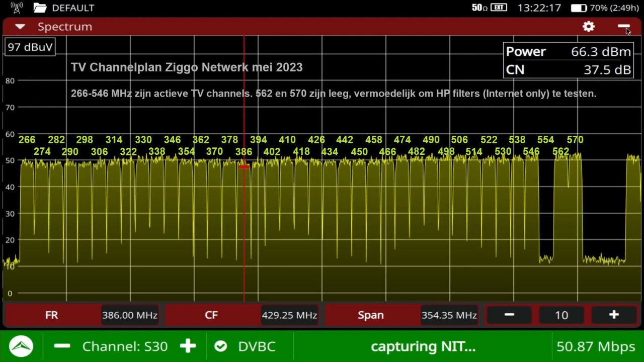Go to previous channel with minus icon
644x362 pixels.
pyautogui.click(x=62, y=346)
